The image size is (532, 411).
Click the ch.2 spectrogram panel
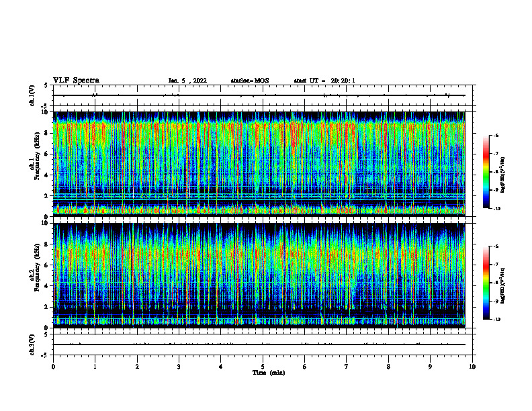(259, 275)
